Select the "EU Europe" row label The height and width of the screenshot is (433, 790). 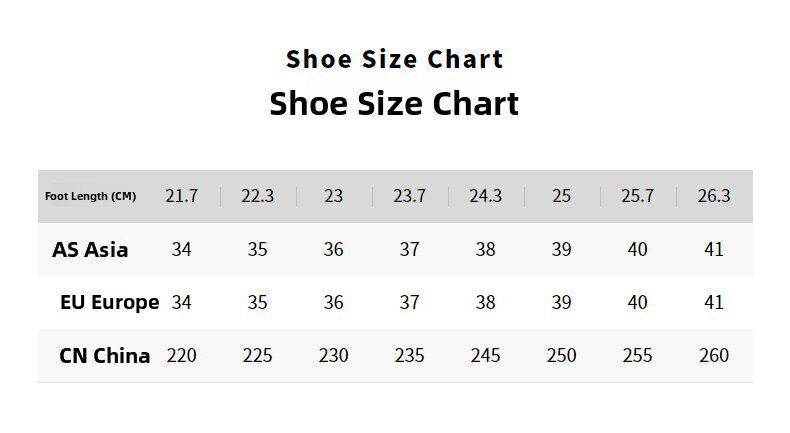click(x=109, y=302)
